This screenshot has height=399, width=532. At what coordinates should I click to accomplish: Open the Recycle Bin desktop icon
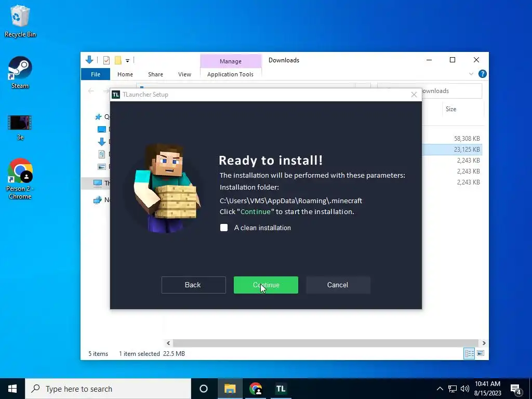coord(20,21)
